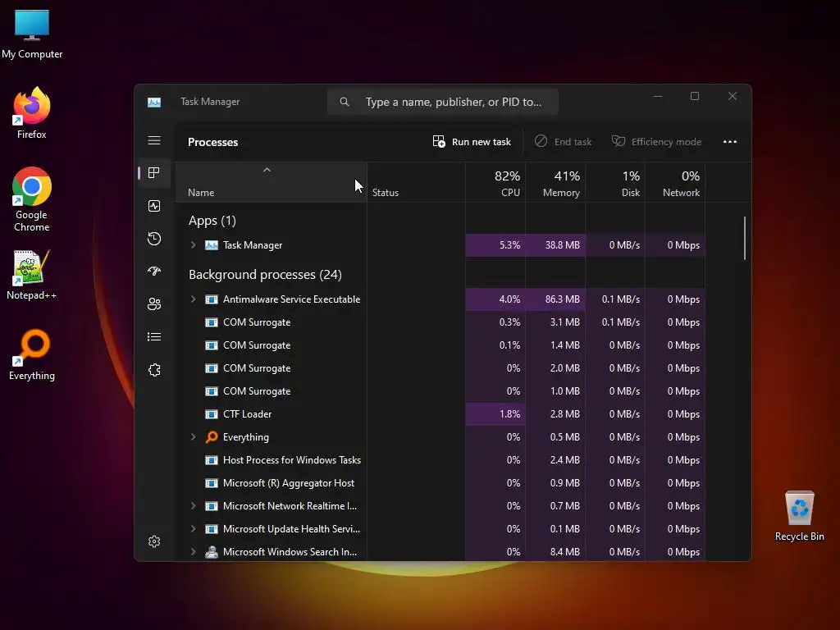Open the Performance sidebar icon
This screenshot has height=630, width=840.
click(x=154, y=206)
